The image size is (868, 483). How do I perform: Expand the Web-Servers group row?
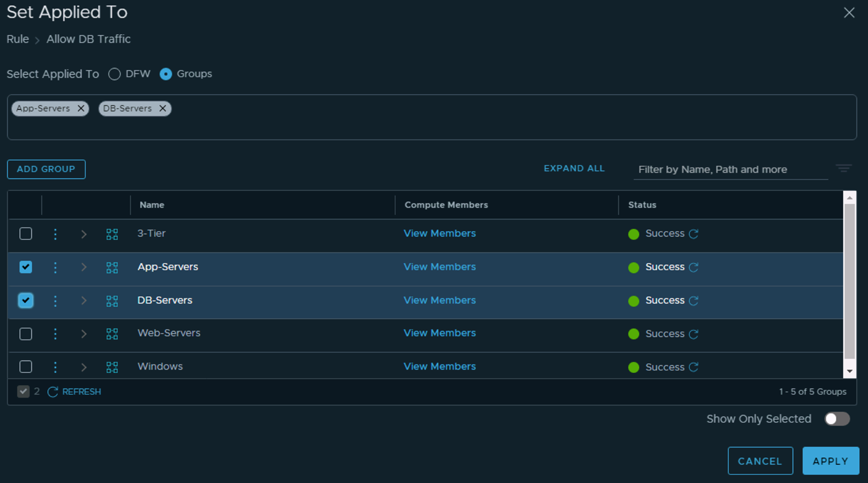pos(84,334)
